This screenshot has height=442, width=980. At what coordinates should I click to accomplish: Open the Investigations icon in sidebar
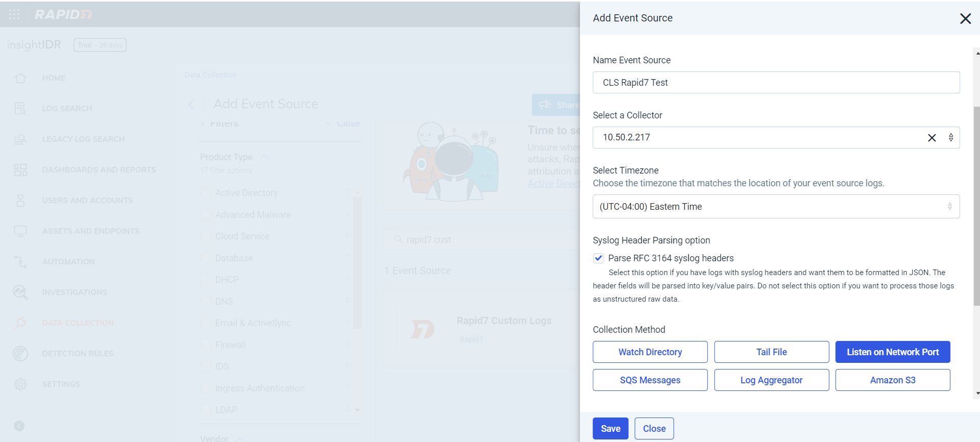[20, 292]
